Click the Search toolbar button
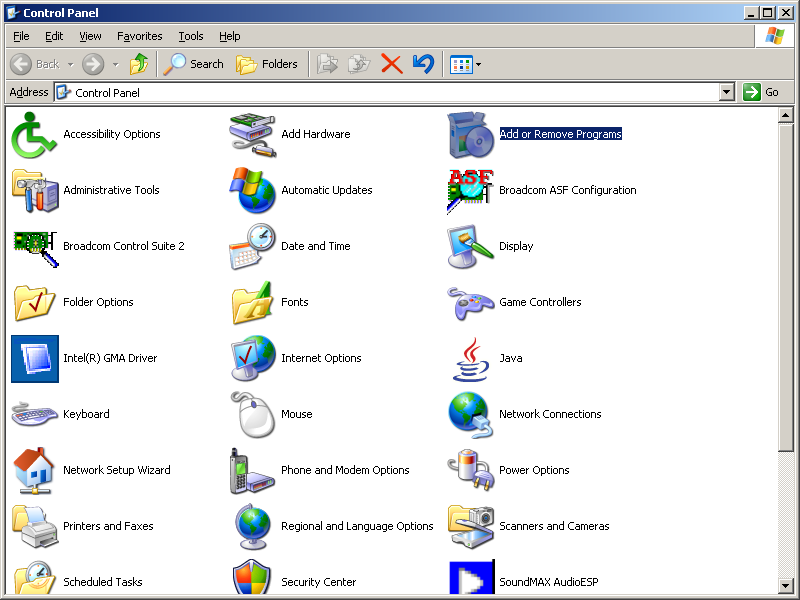The image size is (800, 600). [194, 64]
